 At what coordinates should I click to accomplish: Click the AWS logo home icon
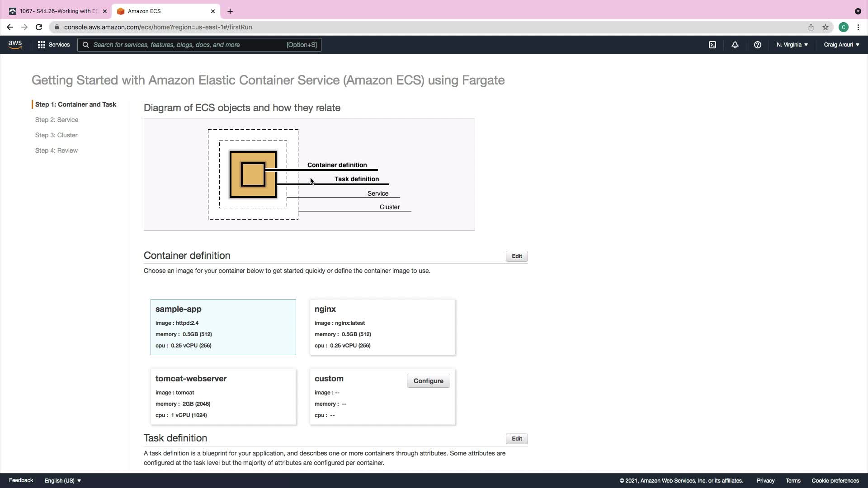[15, 44]
